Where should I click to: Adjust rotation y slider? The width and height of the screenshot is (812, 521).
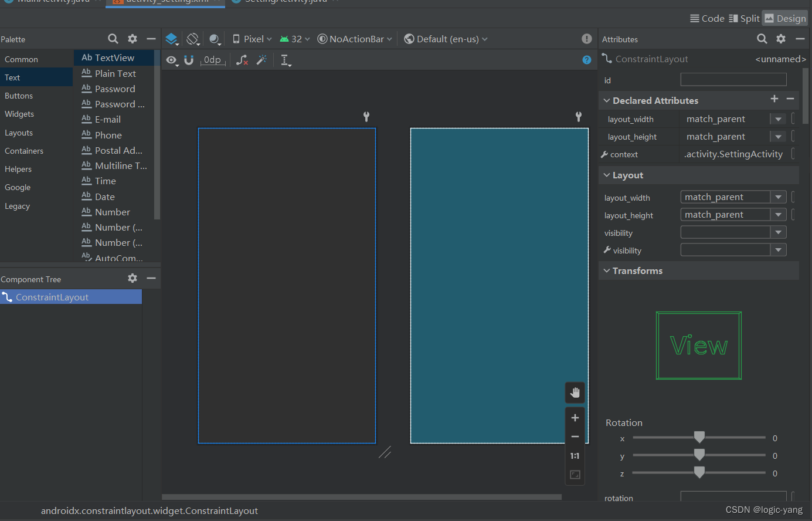(699, 455)
